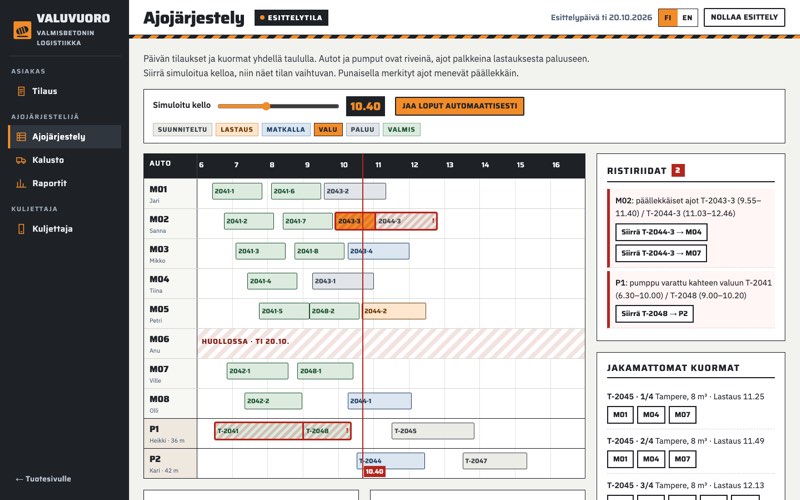Select the conflicting 2044-3 run bar

tap(406, 221)
